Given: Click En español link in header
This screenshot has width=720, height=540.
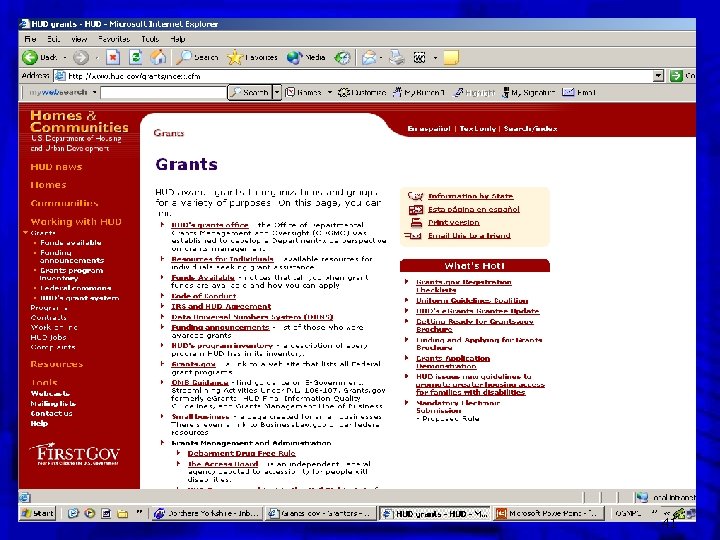Looking at the screenshot, I should (x=428, y=129).
